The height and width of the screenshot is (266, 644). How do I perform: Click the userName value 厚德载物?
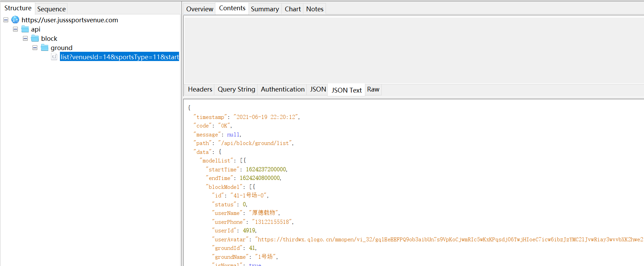click(x=264, y=213)
